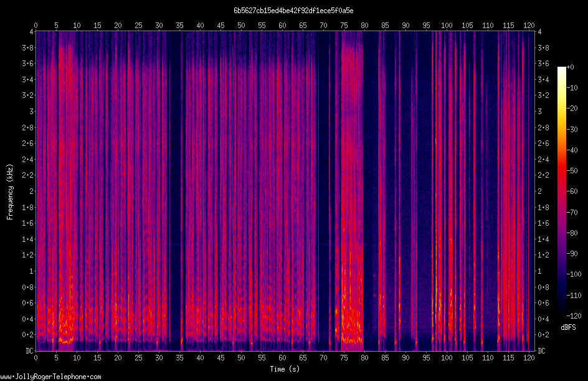Click the 1 kHz tick on right axis
The image size is (588, 381).
[539, 271]
